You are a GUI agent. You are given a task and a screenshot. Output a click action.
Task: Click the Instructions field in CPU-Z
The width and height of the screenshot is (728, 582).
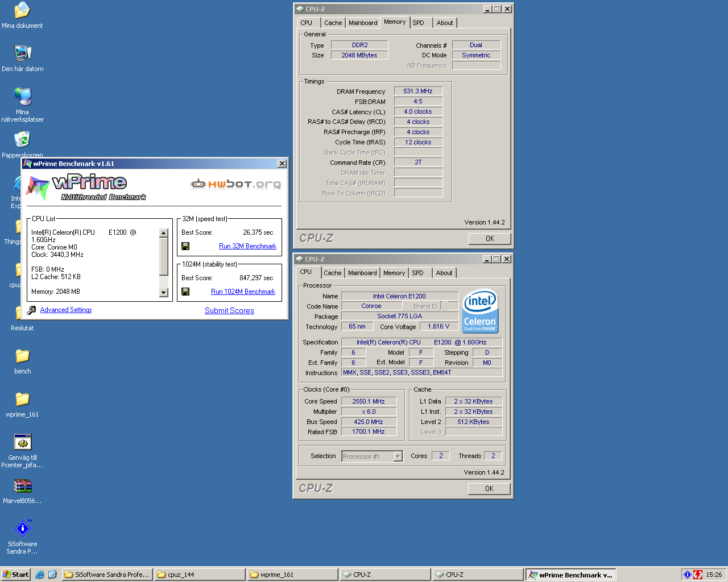point(422,372)
